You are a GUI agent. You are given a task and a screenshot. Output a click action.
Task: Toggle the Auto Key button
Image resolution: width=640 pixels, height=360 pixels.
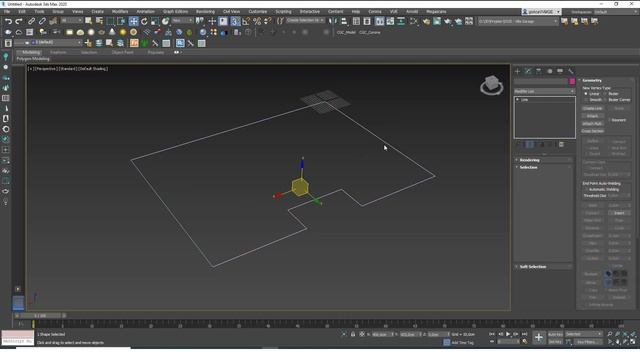555,334
